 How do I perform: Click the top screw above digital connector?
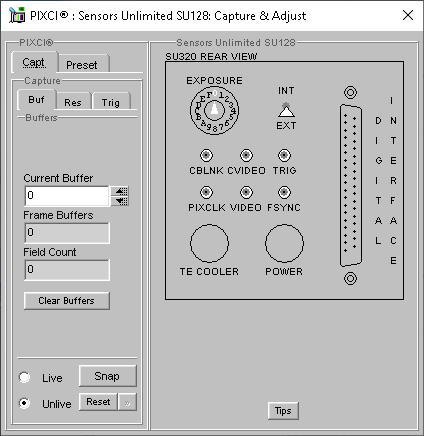[350, 92]
